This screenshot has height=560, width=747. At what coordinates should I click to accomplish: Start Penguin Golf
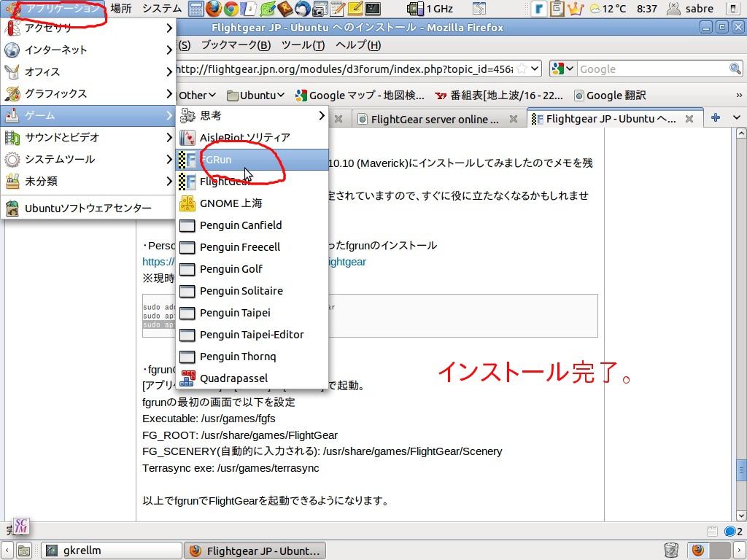(252, 269)
